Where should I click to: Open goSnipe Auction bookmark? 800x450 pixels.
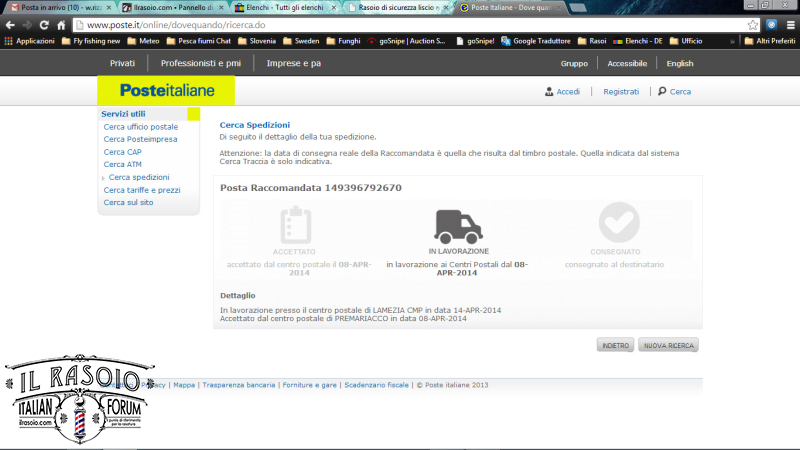pos(407,41)
